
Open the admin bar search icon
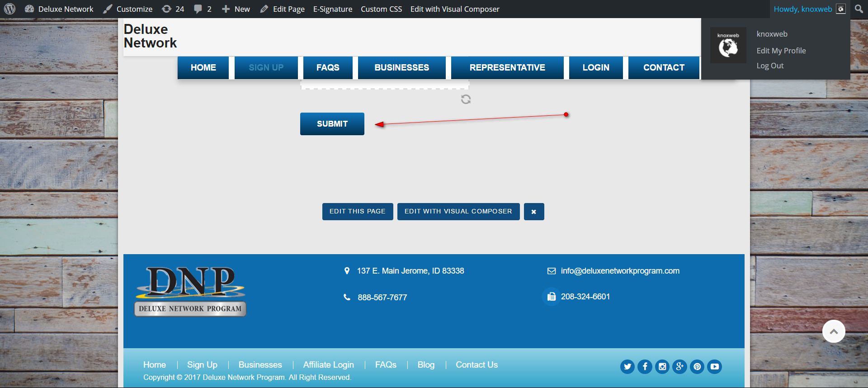[x=859, y=9]
